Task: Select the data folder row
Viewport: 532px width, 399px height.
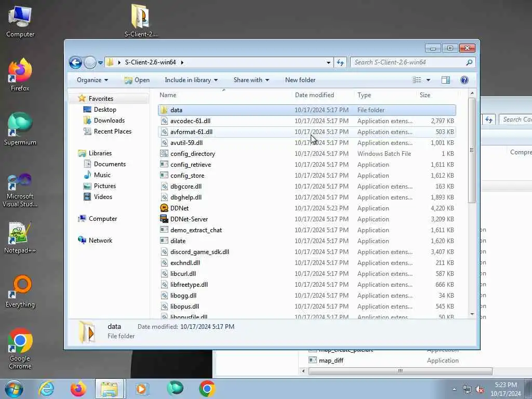Action: click(x=307, y=110)
